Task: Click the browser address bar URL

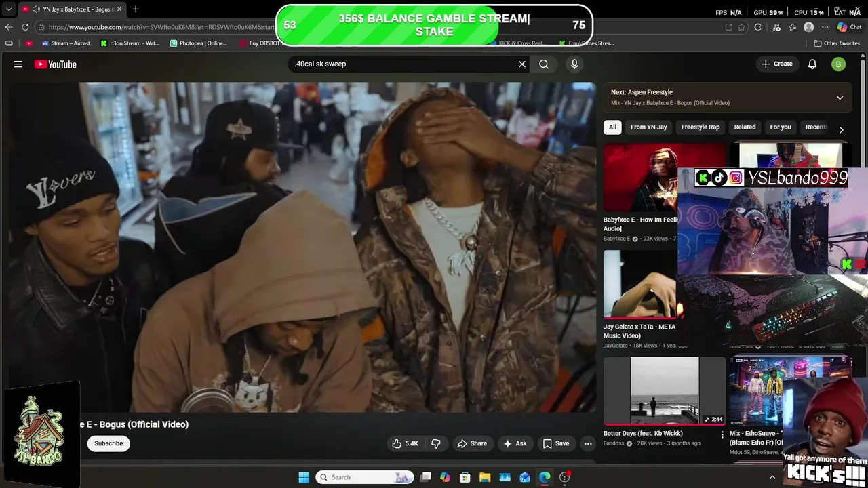Action: point(161,27)
